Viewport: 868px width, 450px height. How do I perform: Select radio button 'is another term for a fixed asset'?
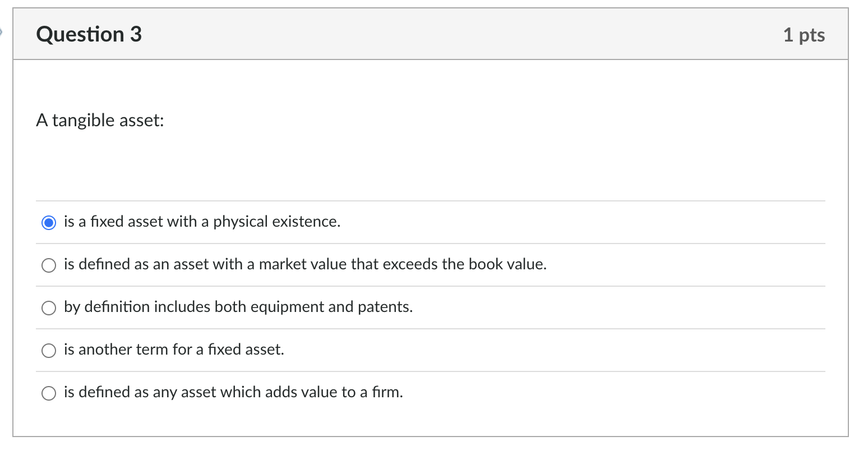49,350
